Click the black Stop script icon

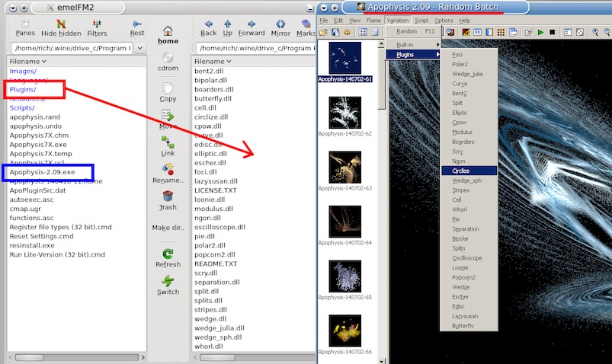click(x=553, y=33)
